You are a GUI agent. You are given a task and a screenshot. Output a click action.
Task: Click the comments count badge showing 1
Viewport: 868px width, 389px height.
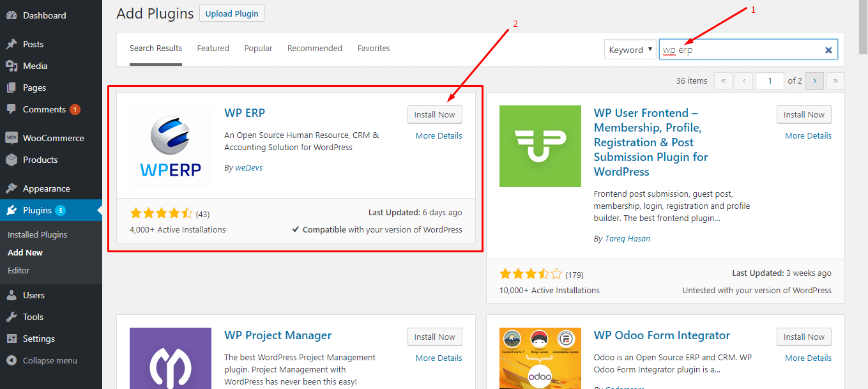pyautogui.click(x=75, y=110)
